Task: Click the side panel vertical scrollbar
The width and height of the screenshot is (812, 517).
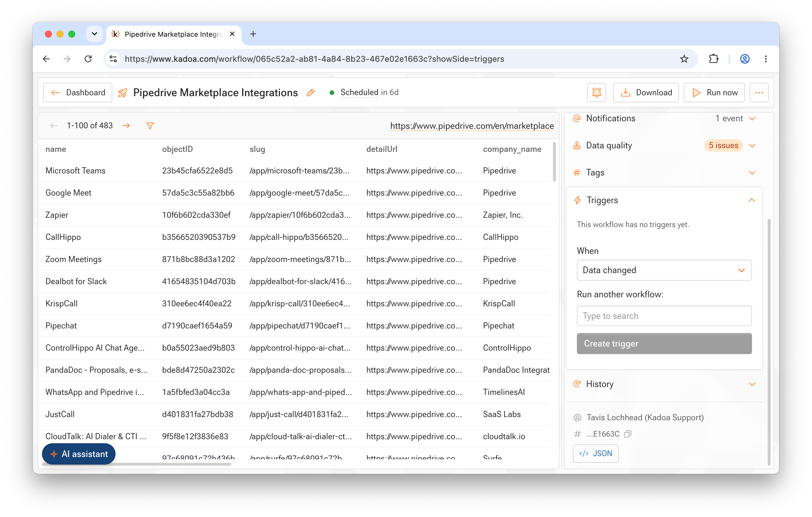Action: [x=769, y=342]
